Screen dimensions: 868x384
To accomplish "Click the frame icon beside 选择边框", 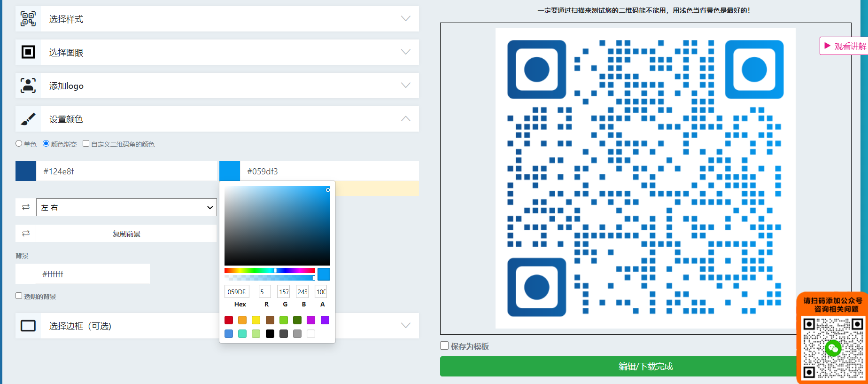I will tap(28, 326).
